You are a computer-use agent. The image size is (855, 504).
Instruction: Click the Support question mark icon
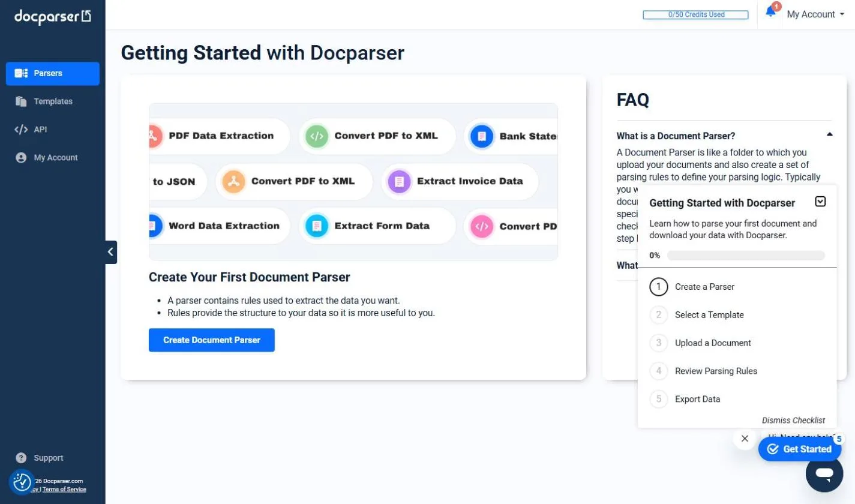(21, 458)
